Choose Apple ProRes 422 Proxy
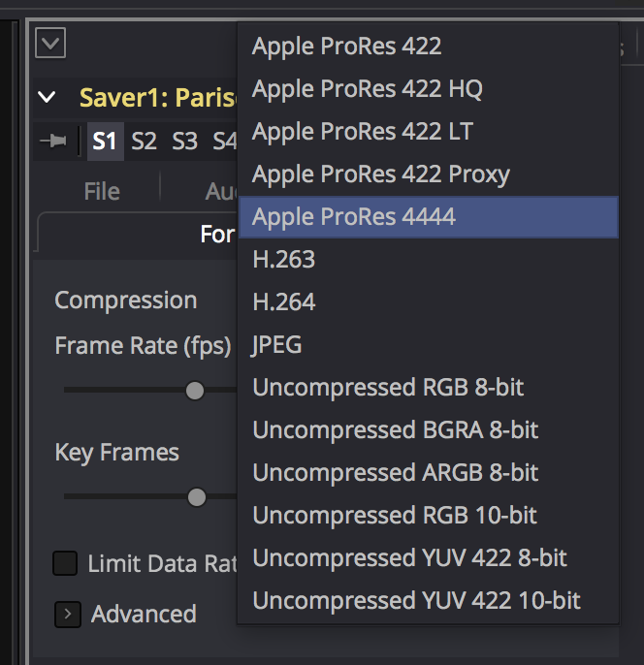This screenshot has width=644, height=665. click(x=428, y=174)
